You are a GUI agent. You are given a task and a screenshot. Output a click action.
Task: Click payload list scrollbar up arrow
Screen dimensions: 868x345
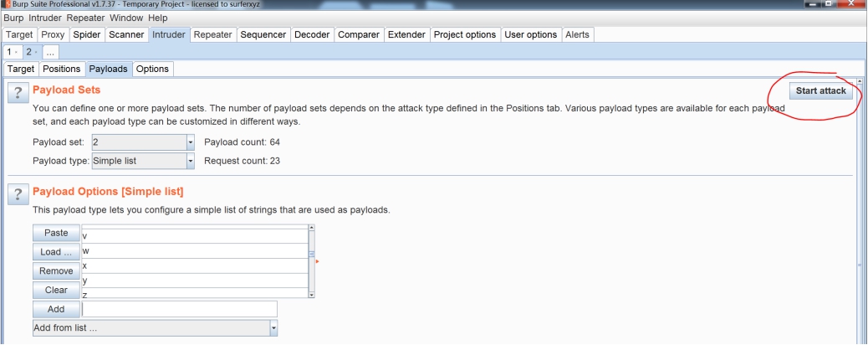[x=312, y=227]
